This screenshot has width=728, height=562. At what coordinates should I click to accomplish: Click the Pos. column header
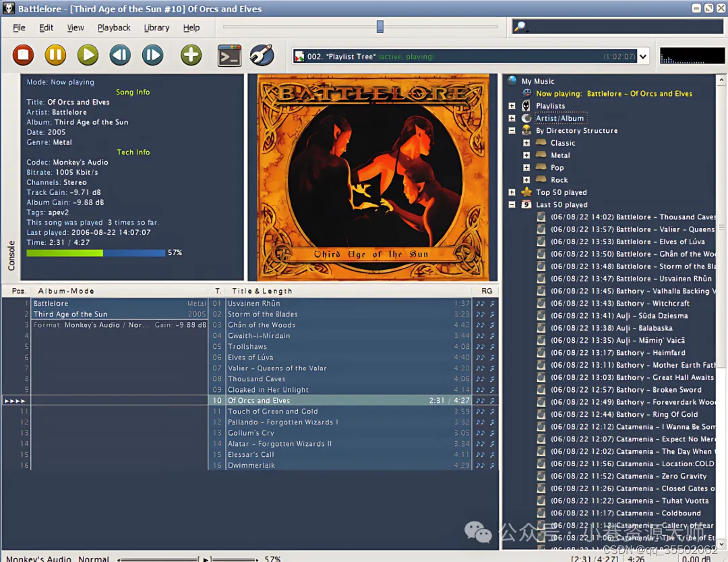(18, 291)
